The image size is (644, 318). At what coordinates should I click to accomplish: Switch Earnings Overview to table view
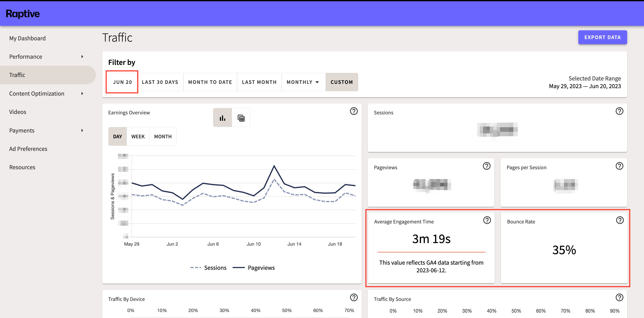(241, 117)
